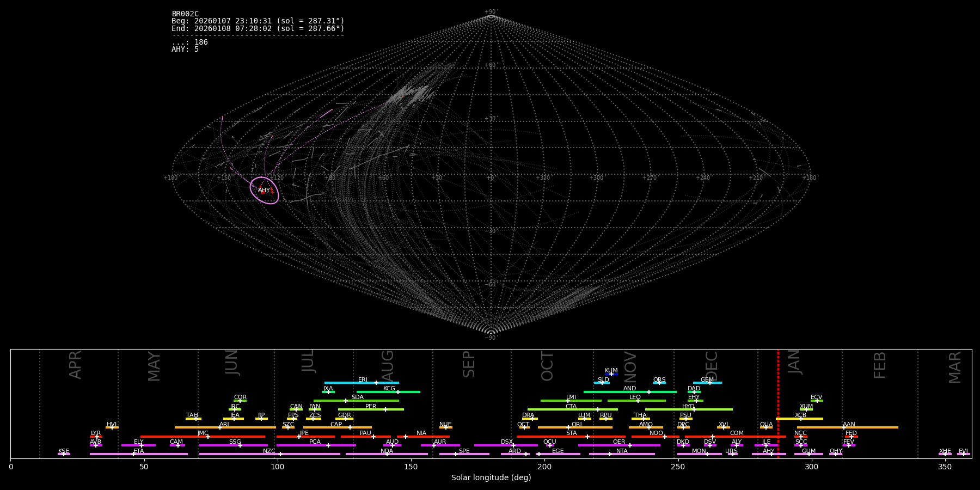
Task: Click the AHY radiant label inside the pink ellipse
Action: click(264, 190)
